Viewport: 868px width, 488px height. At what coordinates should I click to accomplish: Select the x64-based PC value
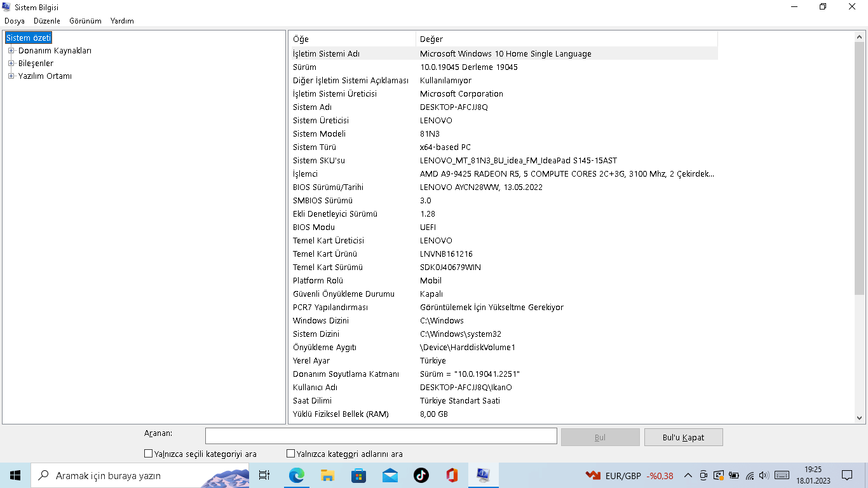[x=445, y=147]
